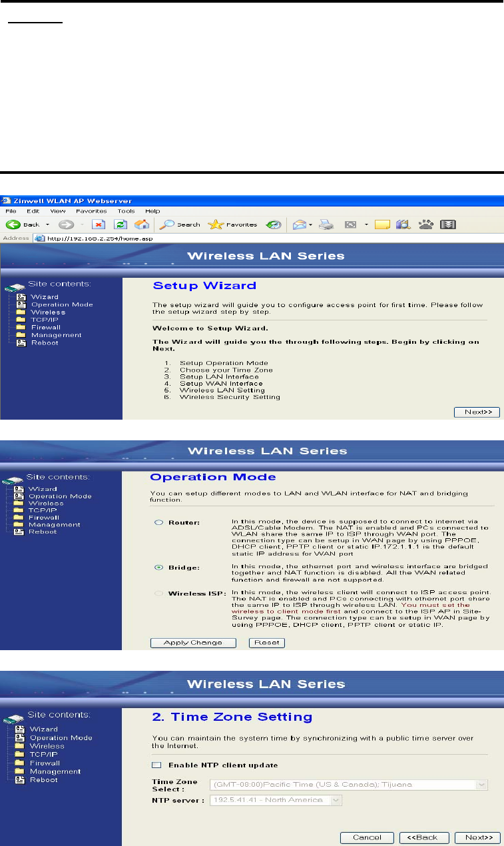Select the Wireless ISP radio button
The width and height of the screenshot is (504, 846).
158,593
